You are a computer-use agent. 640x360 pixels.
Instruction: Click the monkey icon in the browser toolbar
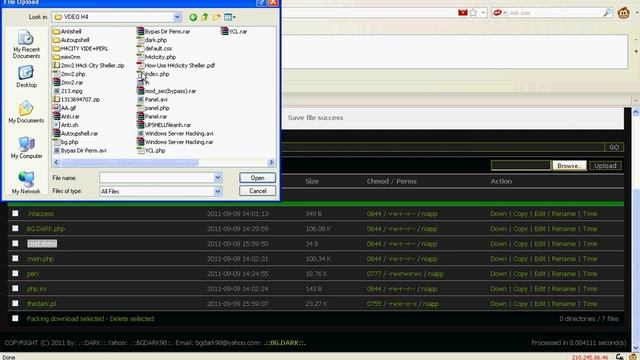coord(623,13)
